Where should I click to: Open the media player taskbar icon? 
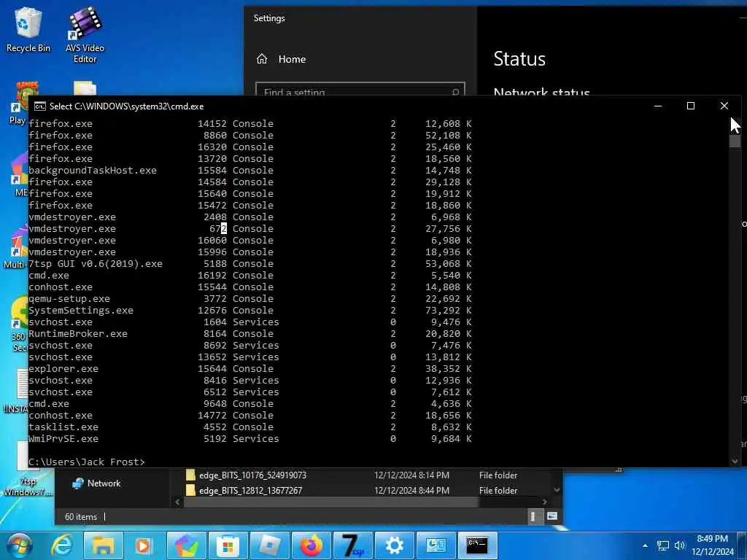tap(144, 545)
